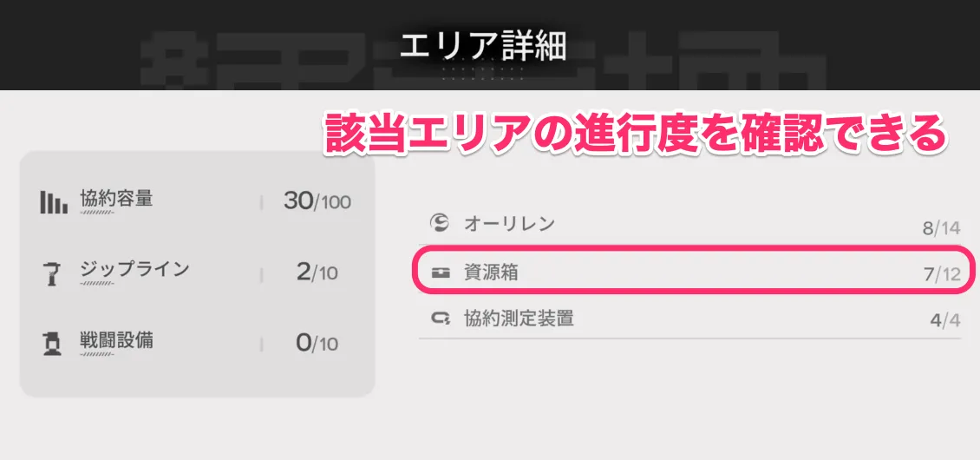
Task: Click the 戦闘設備 turret icon
Action: tap(50, 344)
